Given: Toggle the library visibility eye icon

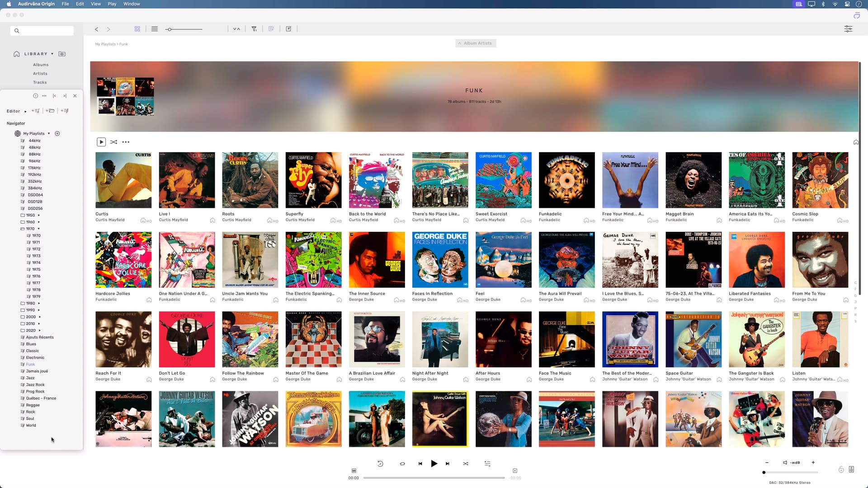Looking at the screenshot, I should [x=62, y=54].
